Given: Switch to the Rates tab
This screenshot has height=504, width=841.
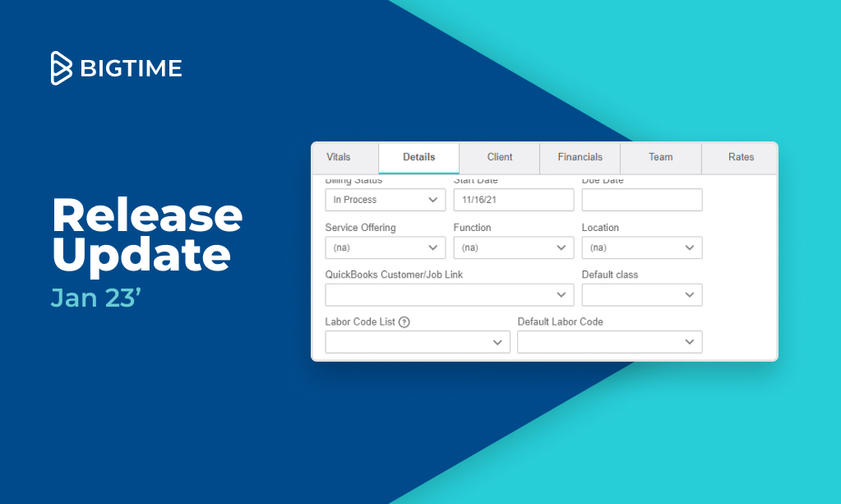Looking at the screenshot, I should (x=741, y=157).
